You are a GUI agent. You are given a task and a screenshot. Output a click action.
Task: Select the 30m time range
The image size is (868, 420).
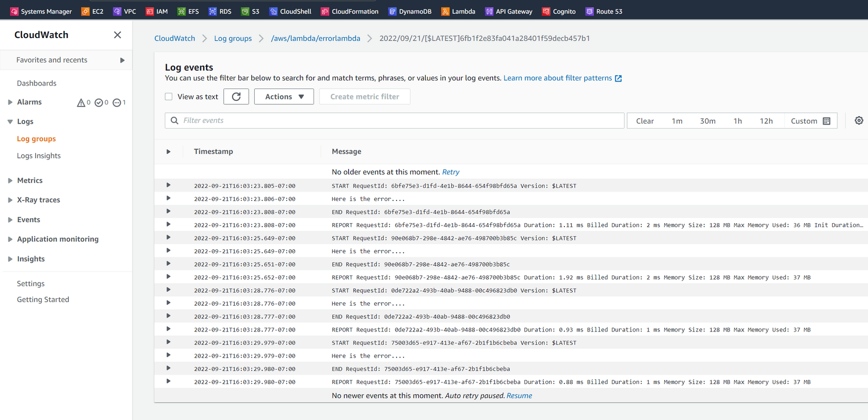[708, 121]
